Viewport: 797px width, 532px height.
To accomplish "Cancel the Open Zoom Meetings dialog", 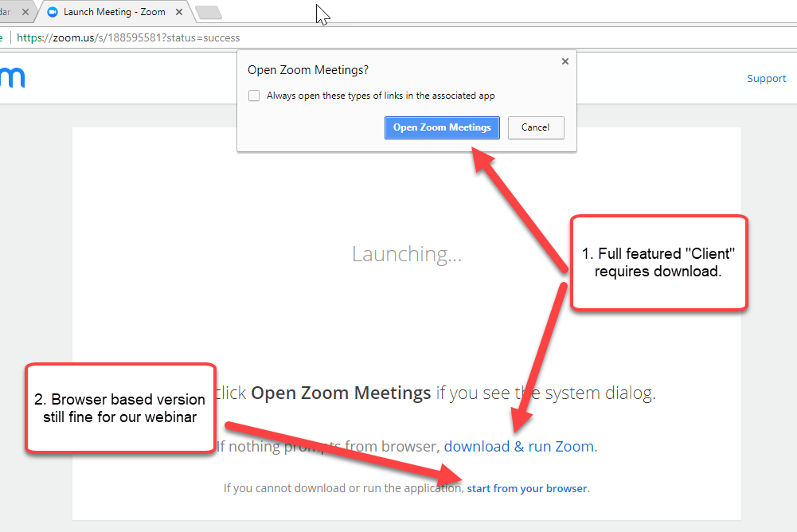I will point(536,127).
